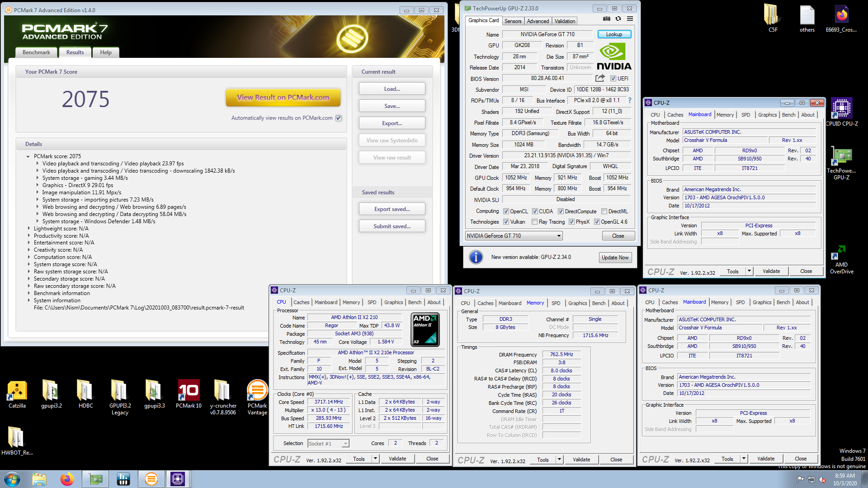Image resolution: width=868 pixels, height=488 pixels.
Task: Expand Lightweight score: N/A row
Action: click(x=29, y=229)
